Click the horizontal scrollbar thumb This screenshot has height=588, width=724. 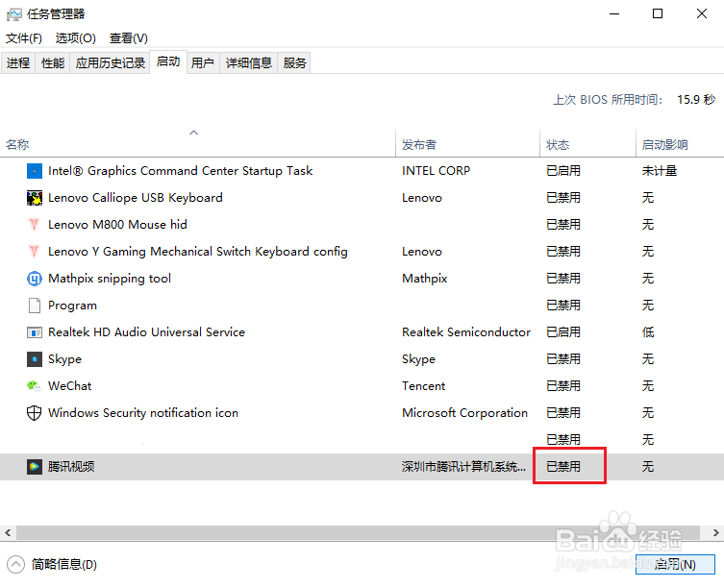tap(358, 532)
